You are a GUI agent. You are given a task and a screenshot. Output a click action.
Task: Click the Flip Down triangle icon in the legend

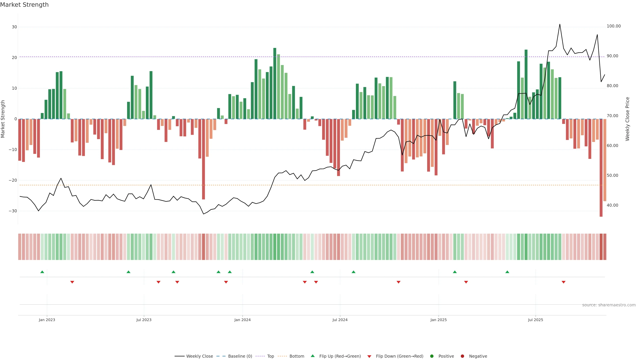pos(369,356)
